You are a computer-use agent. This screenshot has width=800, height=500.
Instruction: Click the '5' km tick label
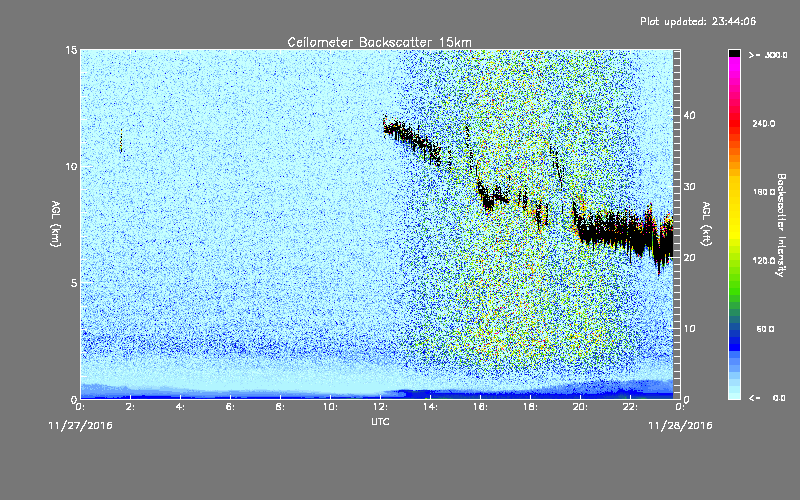[74, 283]
